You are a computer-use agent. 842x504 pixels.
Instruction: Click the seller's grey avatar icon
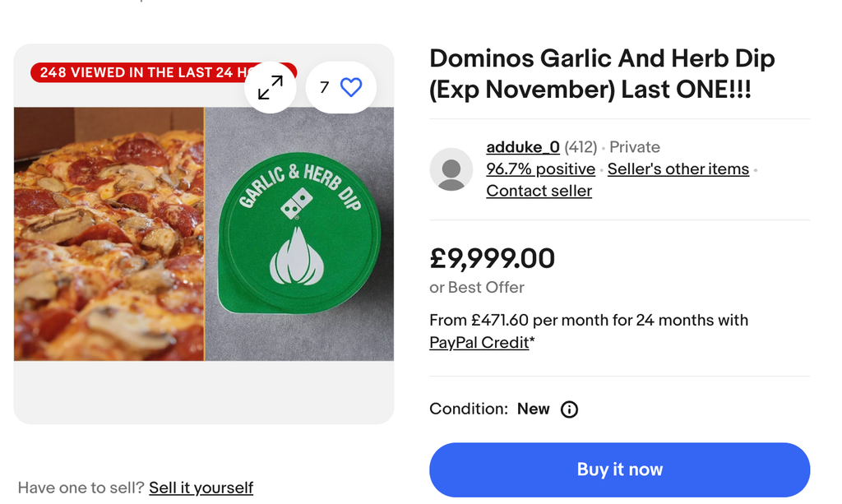pos(451,169)
